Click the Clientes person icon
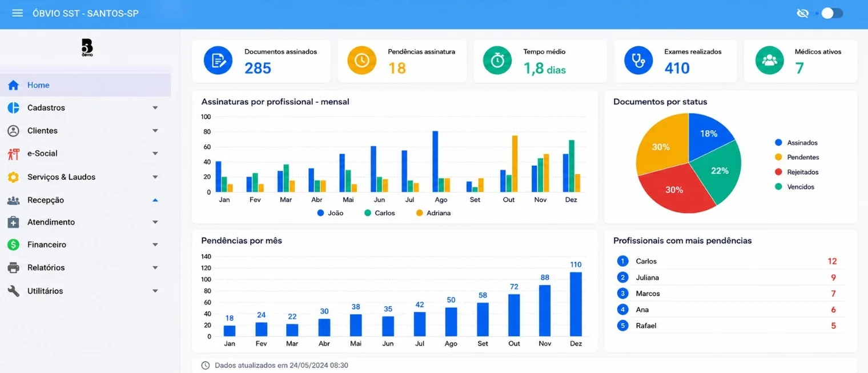The width and height of the screenshot is (868, 373). (13, 131)
